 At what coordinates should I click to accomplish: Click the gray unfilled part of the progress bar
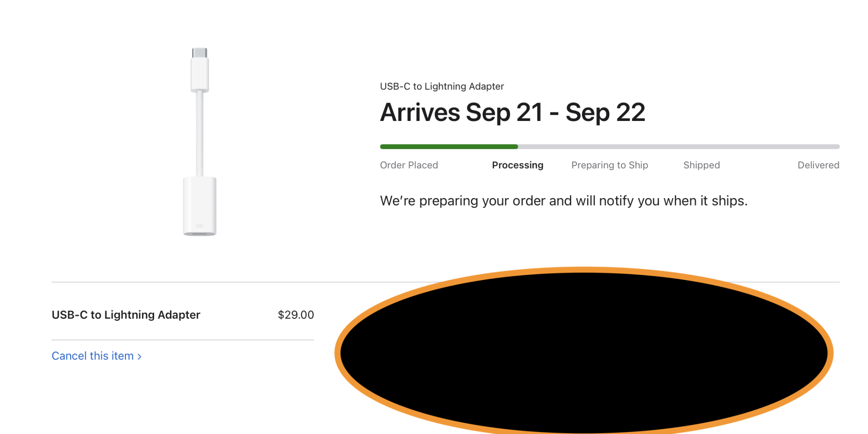click(679, 147)
